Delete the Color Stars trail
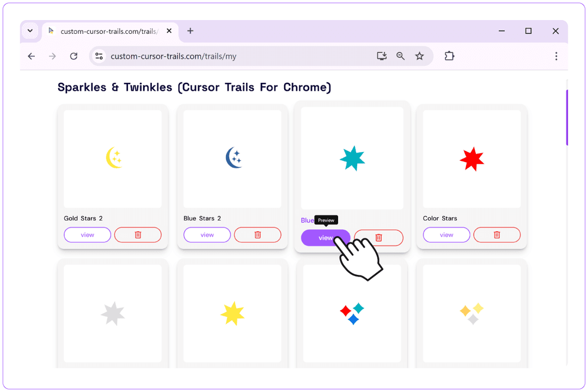588x392 pixels. (x=497, y=235)
